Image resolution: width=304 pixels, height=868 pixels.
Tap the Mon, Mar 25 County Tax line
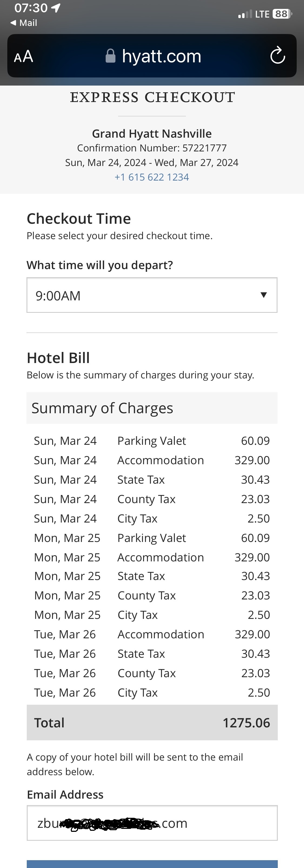click(x=152, y=595)
